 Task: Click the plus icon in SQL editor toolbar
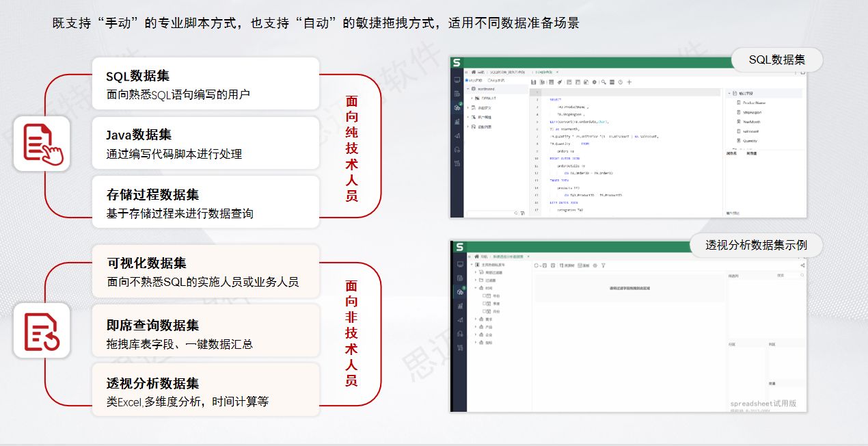pos(629,82)
